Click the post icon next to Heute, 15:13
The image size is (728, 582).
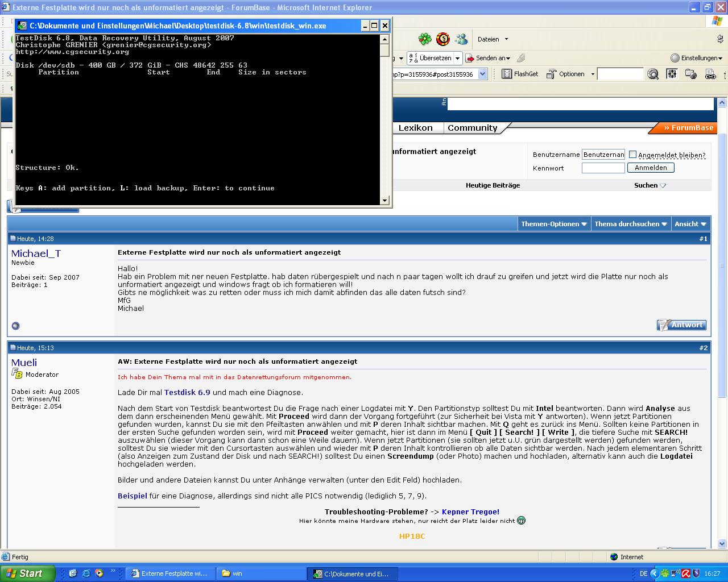coord(13,348)
